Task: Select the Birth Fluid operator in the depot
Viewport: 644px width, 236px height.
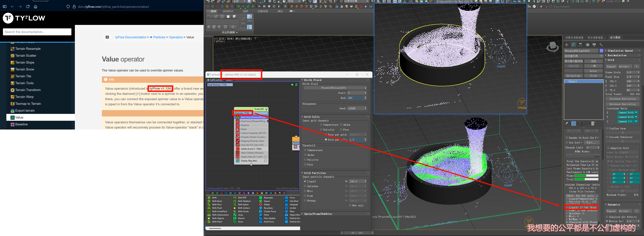Action: tap(217, 208)
